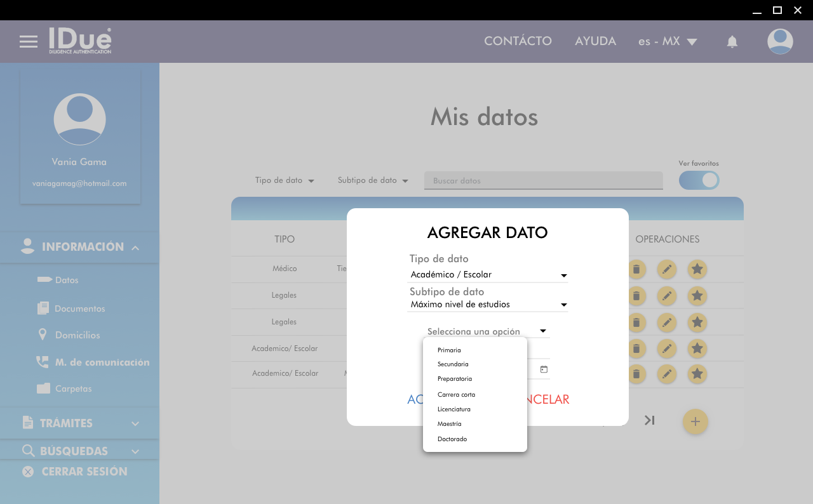Screen dimensions: 813x504
Task: Click the CONTACTO link in header
Action: (518, 41)
